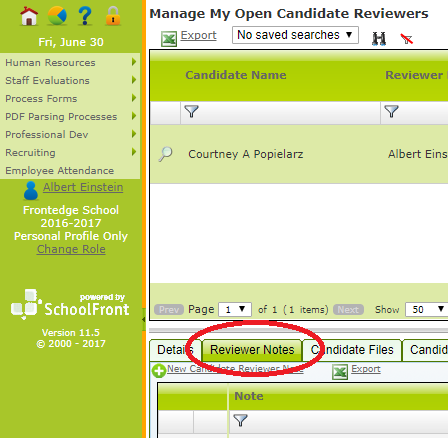Click the green plus New Candidate Reviewer Note icon
The height and width of the screenshot is (438, 448).
click(159, 371)
